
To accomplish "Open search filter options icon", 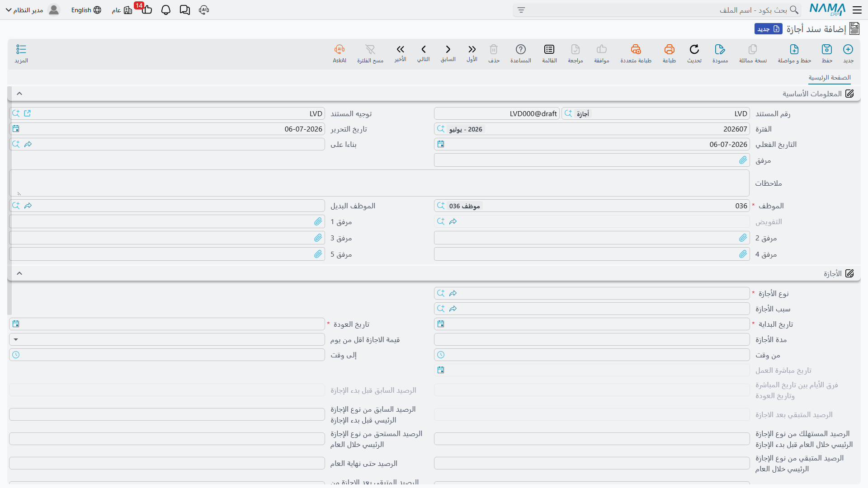I will 521,10.
